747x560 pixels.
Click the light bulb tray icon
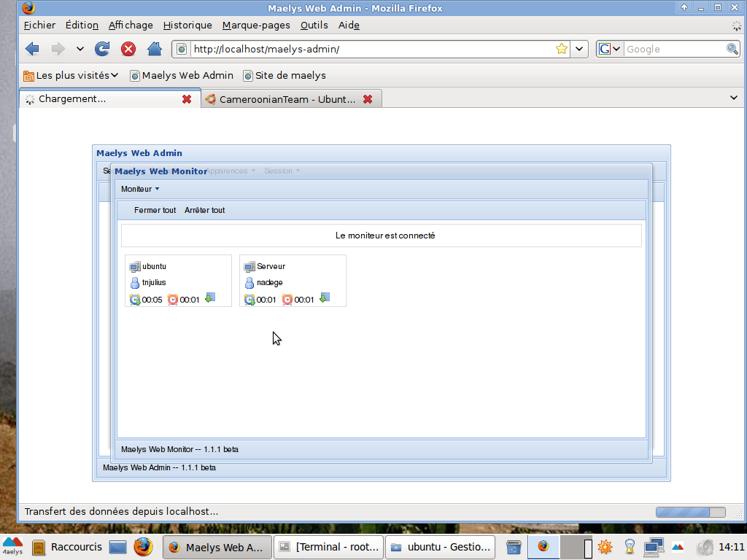pyautogui.click(x=630, y=547)
